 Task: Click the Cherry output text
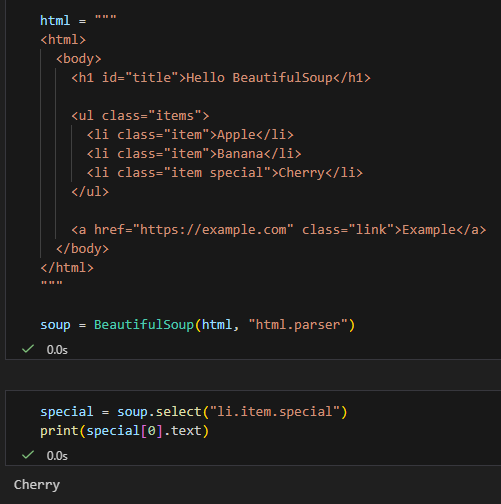coord(37,485)
